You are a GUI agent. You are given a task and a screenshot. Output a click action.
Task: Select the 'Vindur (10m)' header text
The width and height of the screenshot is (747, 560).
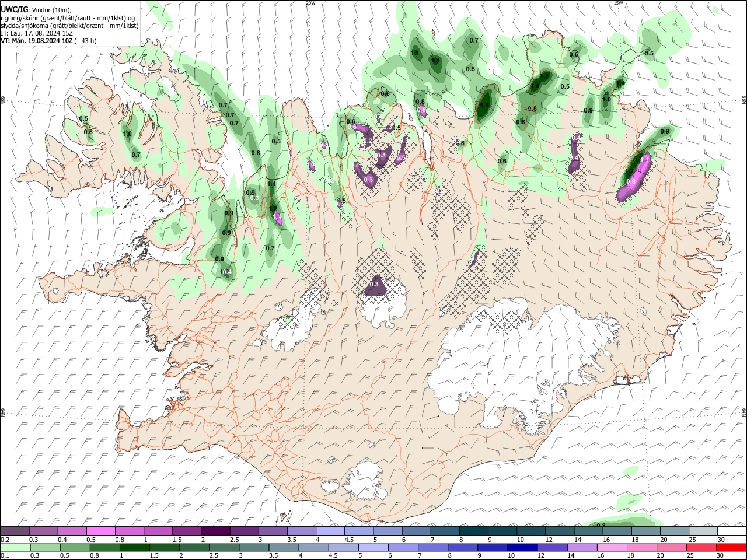tap(52, 10)
